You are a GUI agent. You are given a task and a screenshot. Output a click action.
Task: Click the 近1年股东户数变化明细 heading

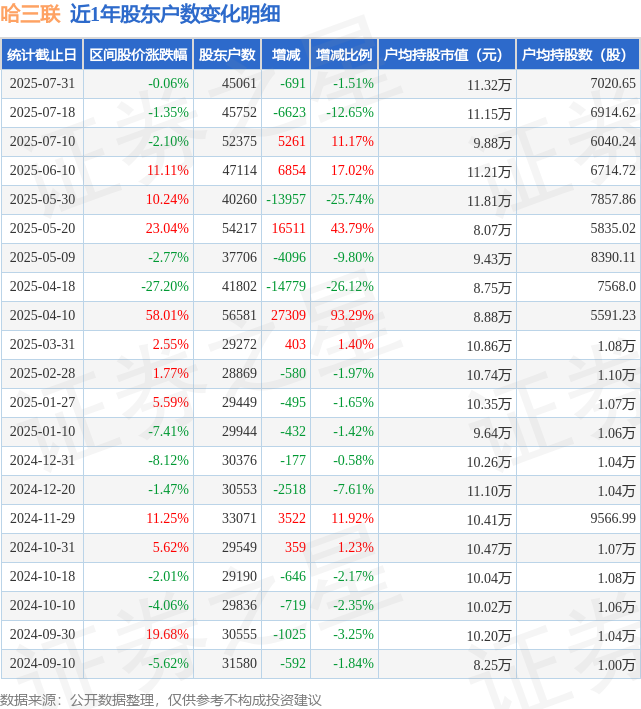point(175,14)
